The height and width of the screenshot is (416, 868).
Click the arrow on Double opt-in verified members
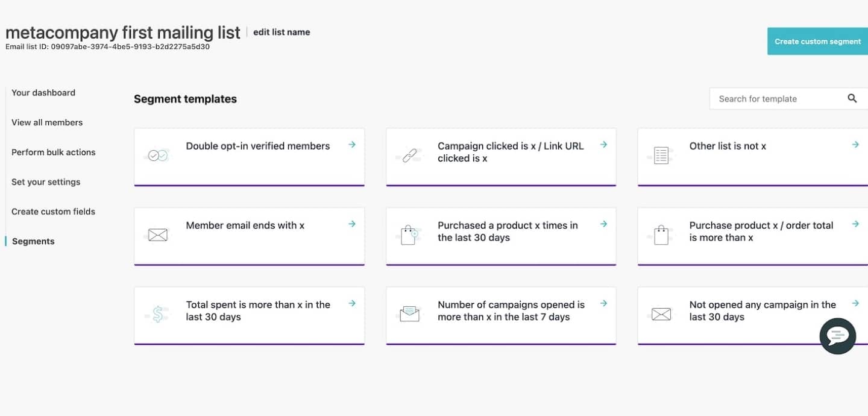[352, 145]
